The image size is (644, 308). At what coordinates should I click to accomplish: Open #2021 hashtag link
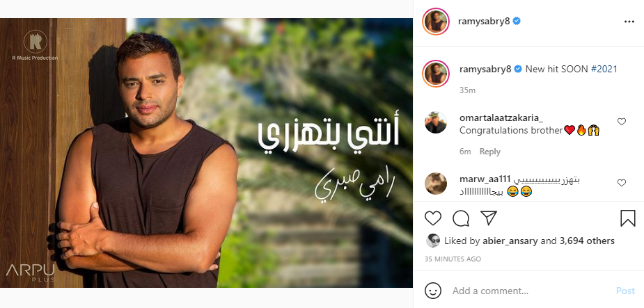click(x=604, y=70)
